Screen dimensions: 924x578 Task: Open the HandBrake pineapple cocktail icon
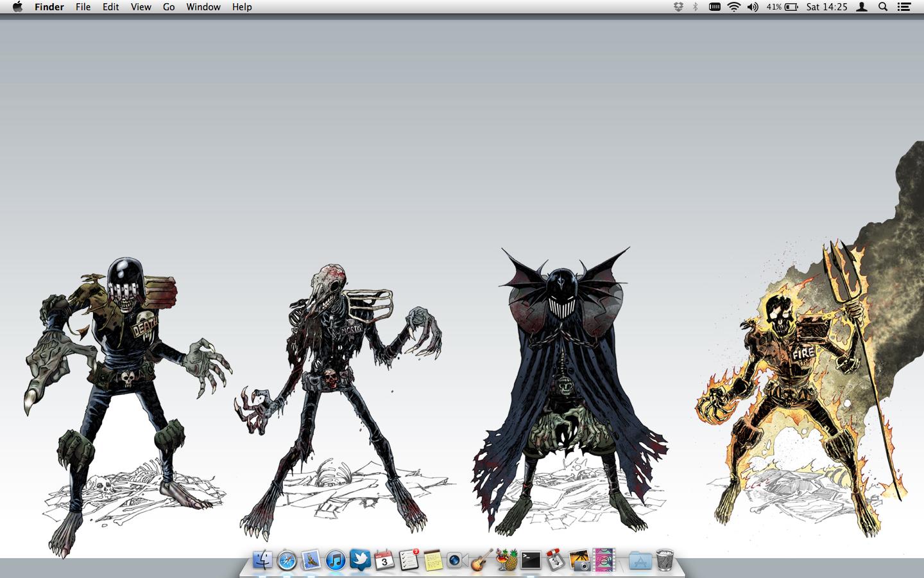(506, 560)
